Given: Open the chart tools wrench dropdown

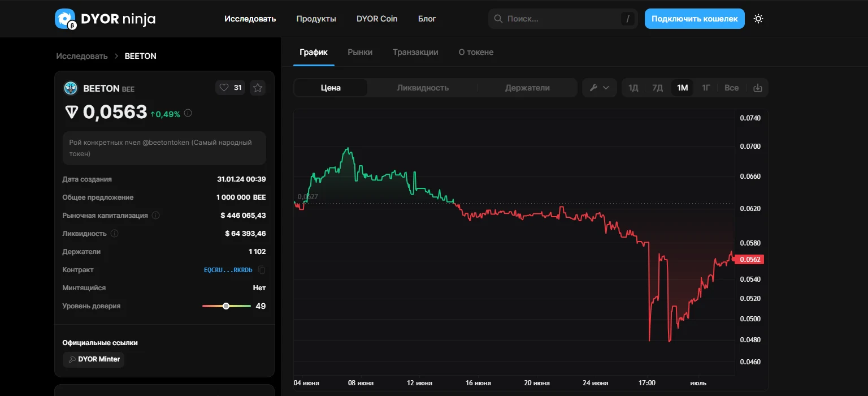Looking at the screenshot, I should [599, 88].
